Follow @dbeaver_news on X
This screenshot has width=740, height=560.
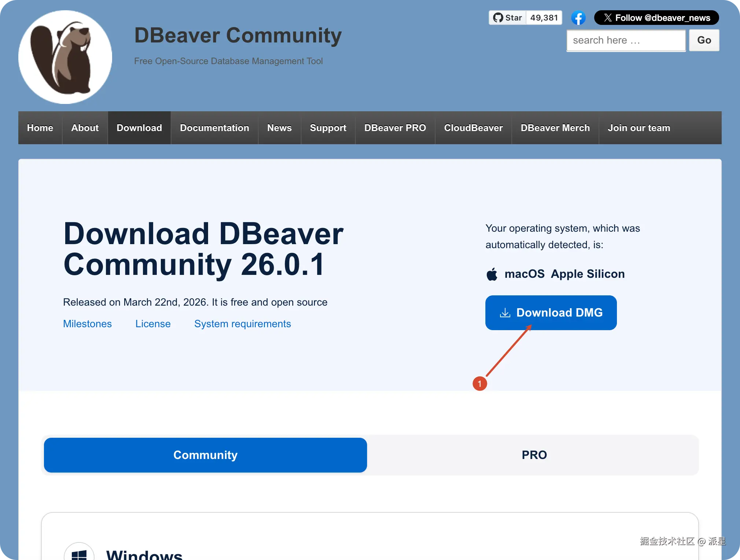(x=656, y=18)
